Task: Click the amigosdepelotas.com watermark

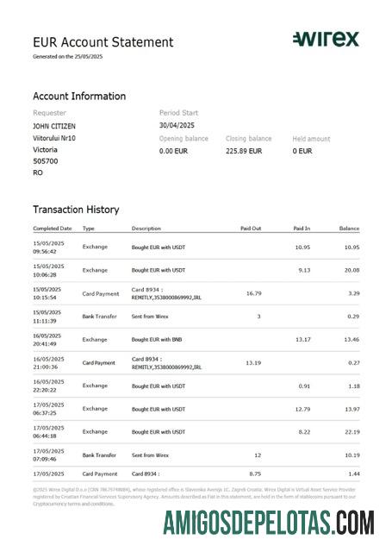Action: 269,524
